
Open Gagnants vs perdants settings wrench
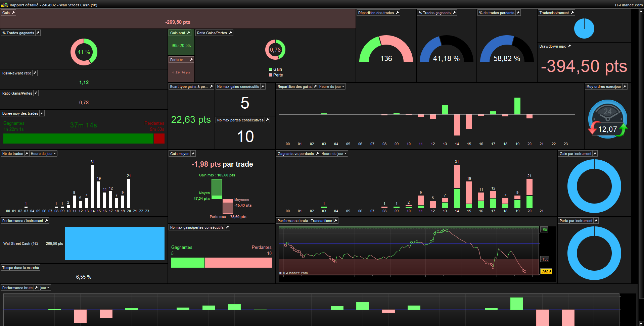[318, 154]
